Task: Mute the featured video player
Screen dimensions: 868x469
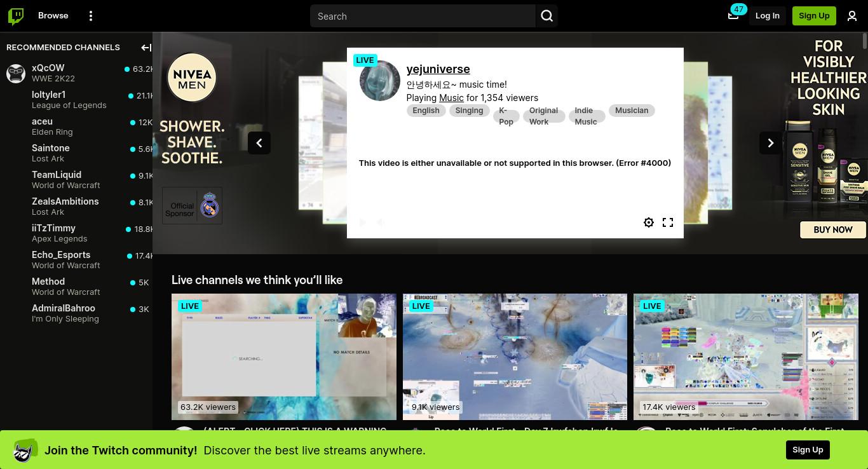Action: 381,222
